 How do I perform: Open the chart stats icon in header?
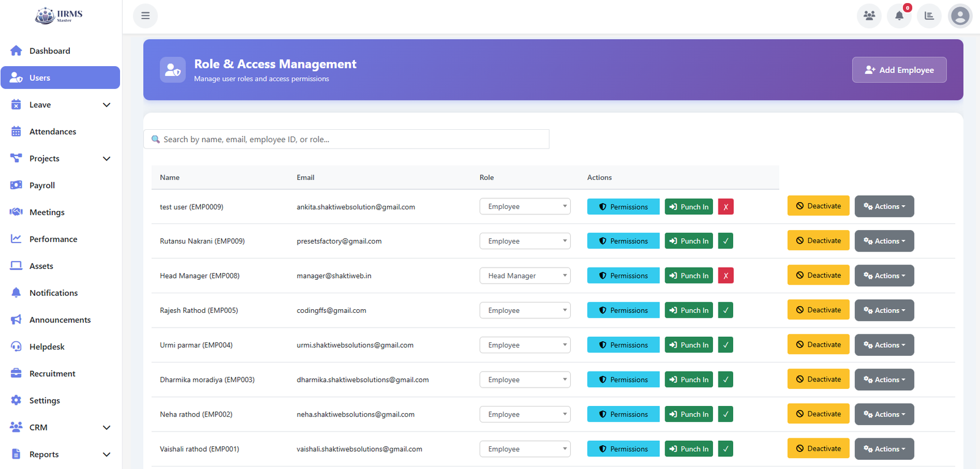click(929, 16)
